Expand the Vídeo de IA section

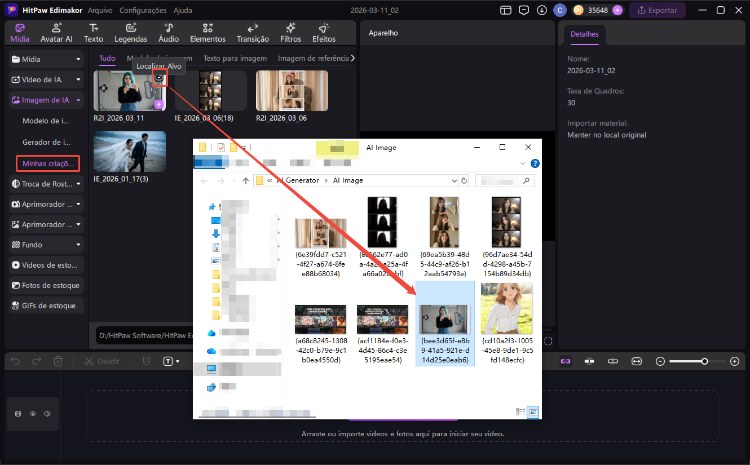click(78, 78)
